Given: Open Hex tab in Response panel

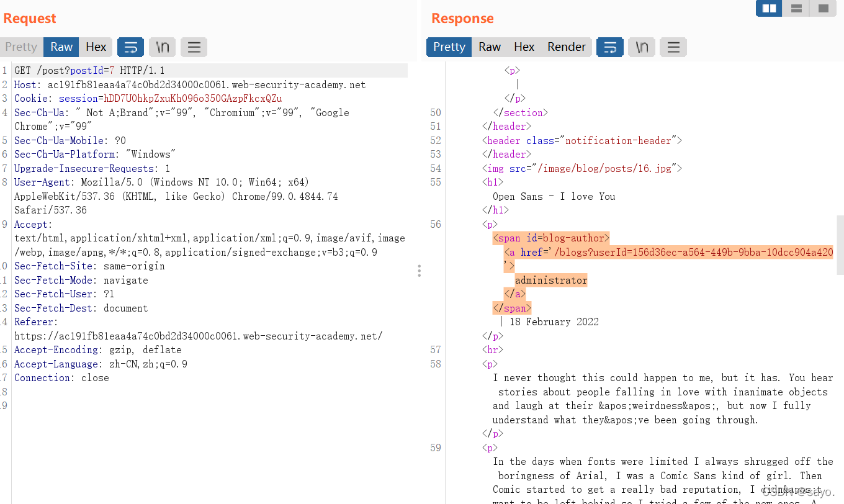Looking at the screenshot, I should 524,47.
